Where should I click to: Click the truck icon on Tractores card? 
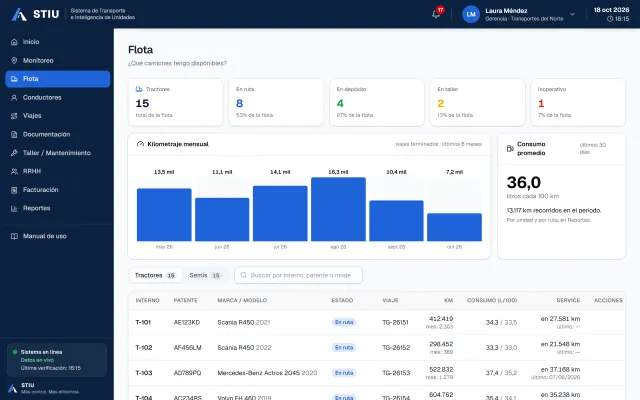pos(139,89)
